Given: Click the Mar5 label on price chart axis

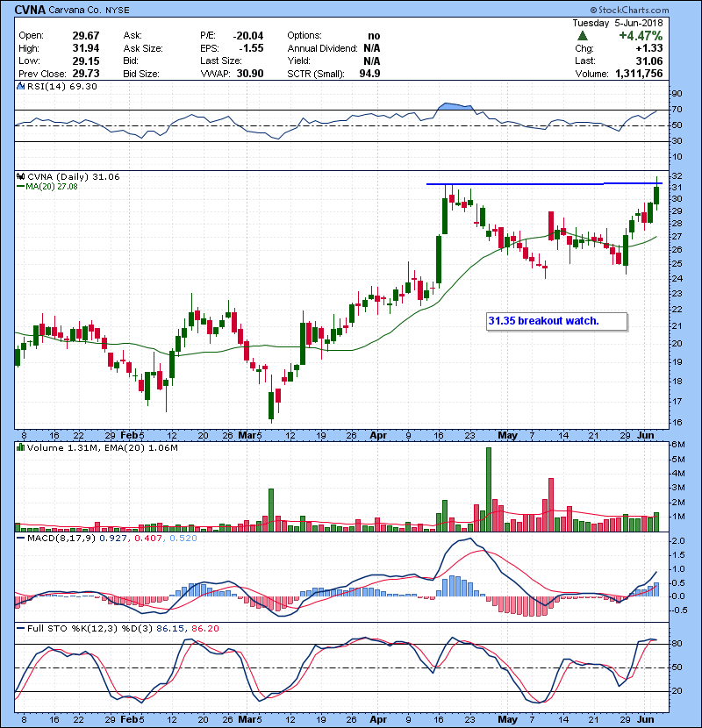Looking at the screenshot, I should point(250,436).
